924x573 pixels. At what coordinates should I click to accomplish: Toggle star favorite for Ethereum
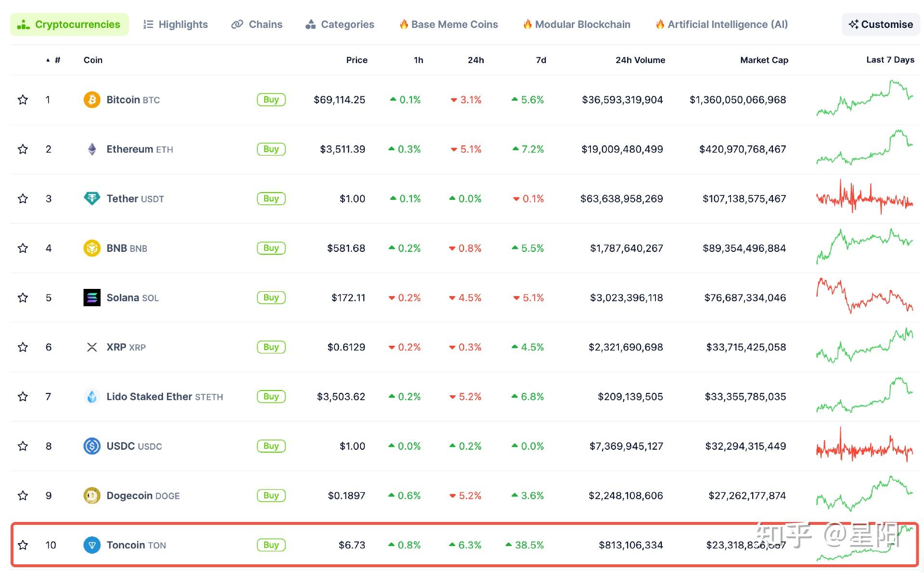click(x=23, y=148)
